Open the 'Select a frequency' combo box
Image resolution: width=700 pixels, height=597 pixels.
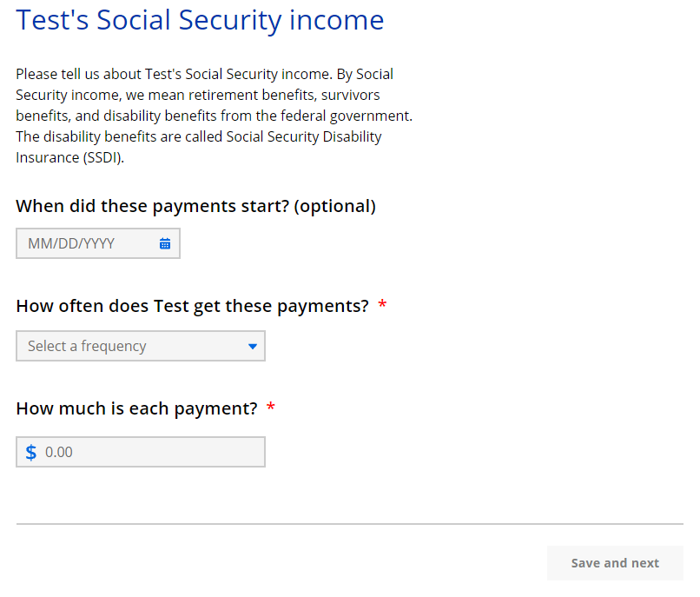click(140, 346)
